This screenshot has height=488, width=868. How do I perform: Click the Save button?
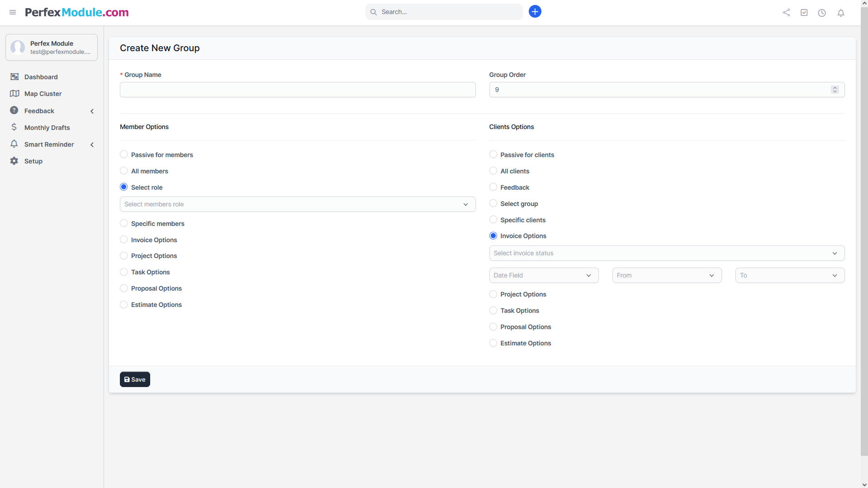(135, 379)
